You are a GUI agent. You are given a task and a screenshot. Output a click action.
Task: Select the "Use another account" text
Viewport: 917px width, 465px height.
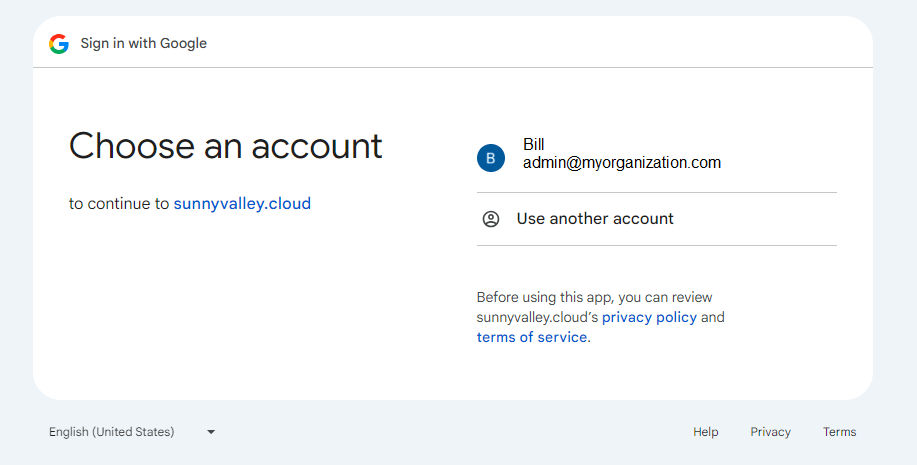point(595,219)
